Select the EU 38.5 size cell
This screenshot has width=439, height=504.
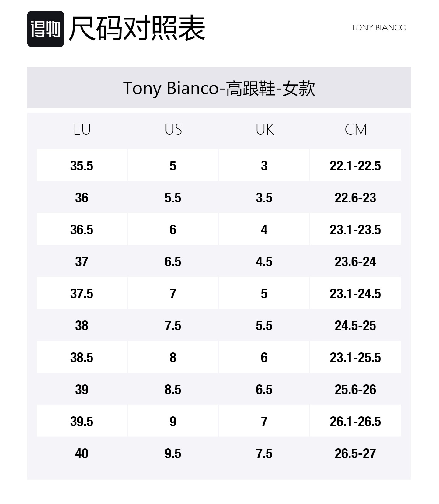tap(82, 357)
